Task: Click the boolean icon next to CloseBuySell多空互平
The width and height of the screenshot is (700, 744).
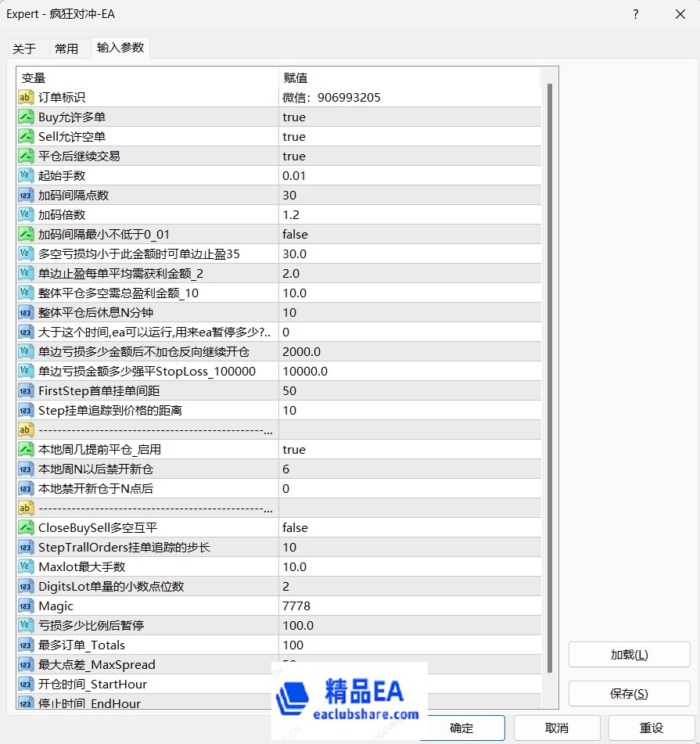Action: click(26, 528)
